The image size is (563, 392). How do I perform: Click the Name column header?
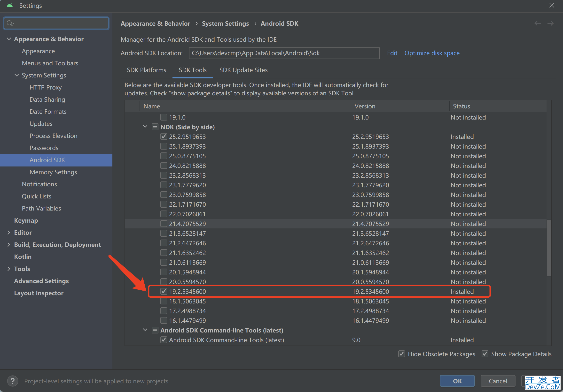point(245,106)
